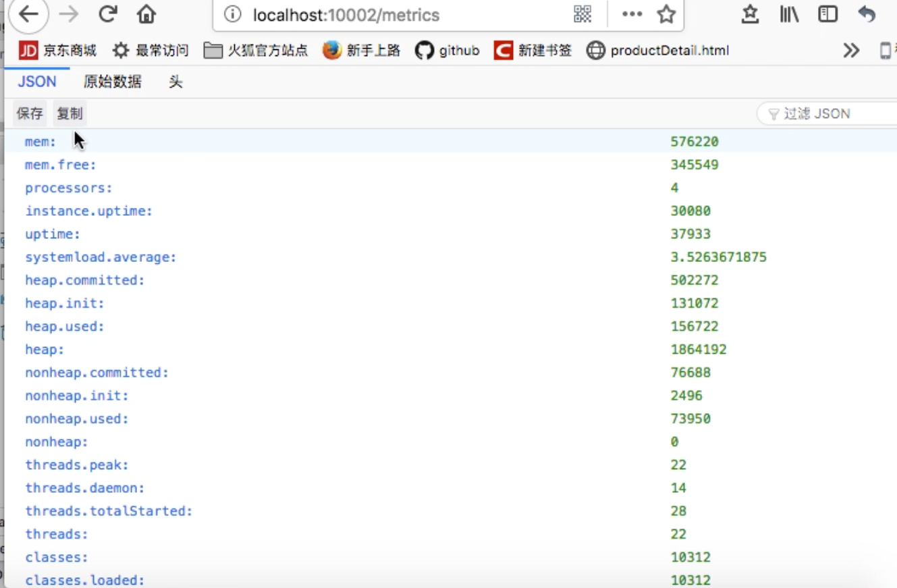Open the 火狐官方站点 bookmark folder
This screenshot has height=588, width=897.
[x=256, y=50]
